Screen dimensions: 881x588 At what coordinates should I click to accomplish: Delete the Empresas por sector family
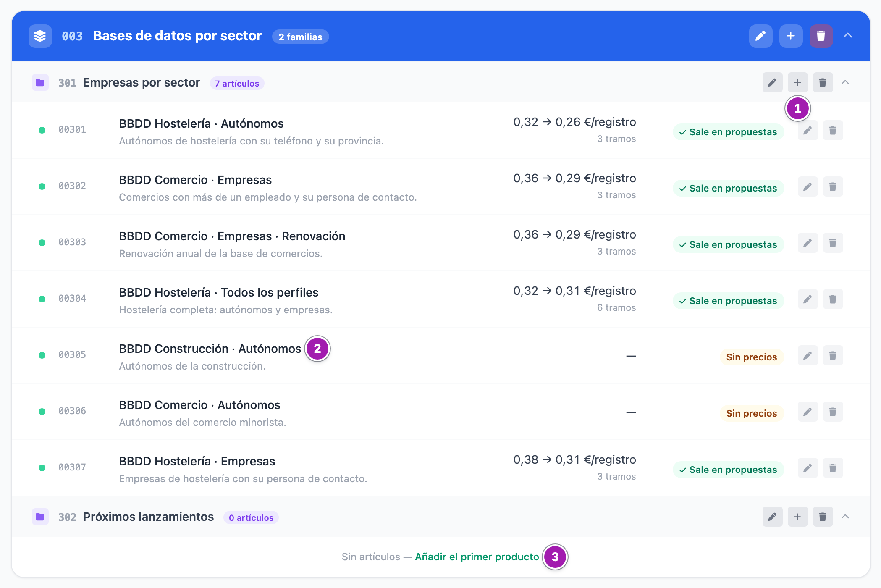point(823,82)
